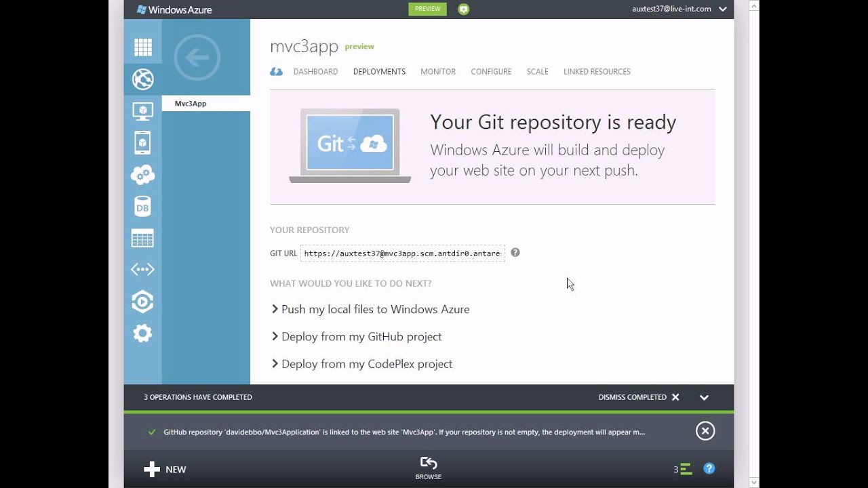Click help icon next to Git URL
Image resolution: width=868 pixels, height=488 pixels.
(515, 253)
